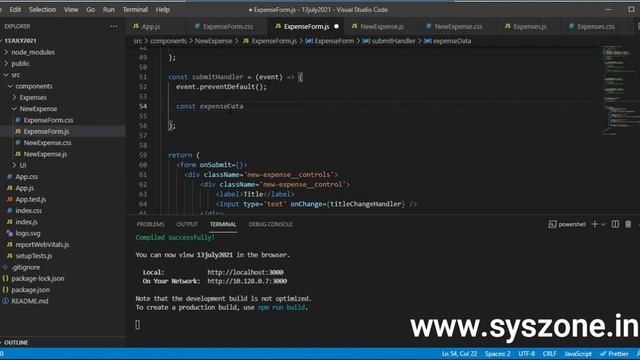Screen dimensions: 640x360
Task: Click the components breadcrumb segment
Action: (168, 41)
